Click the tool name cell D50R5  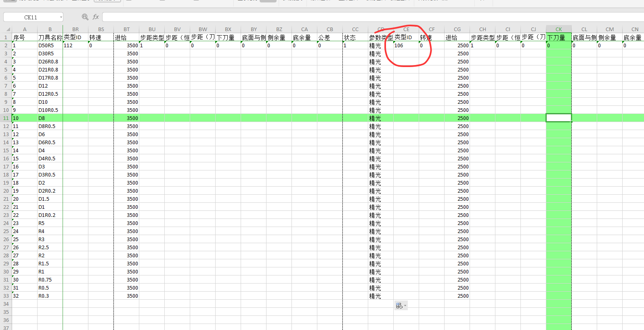pos(50,45)
